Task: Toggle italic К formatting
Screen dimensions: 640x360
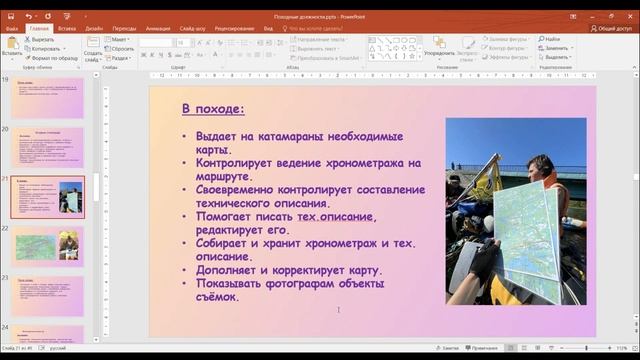Action: pos(152,55)
